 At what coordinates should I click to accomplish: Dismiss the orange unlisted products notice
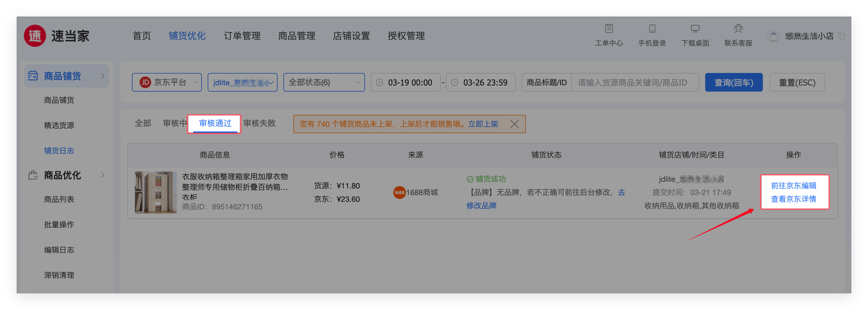click(x=514, y=124)
